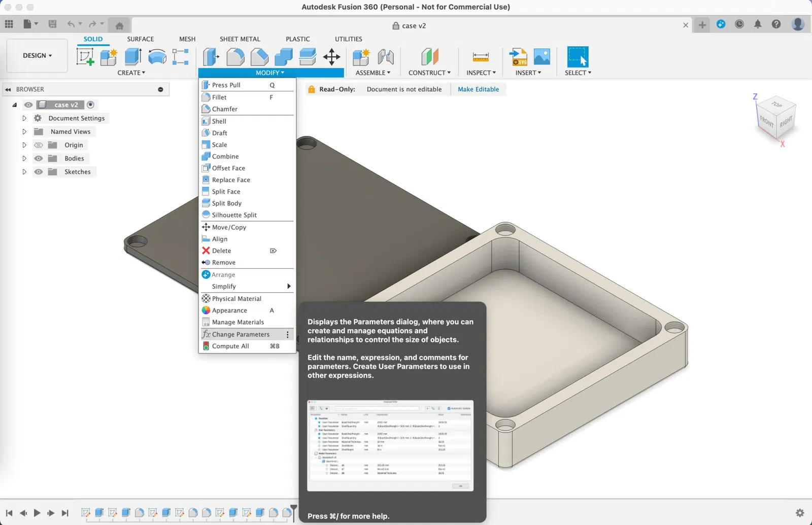Screen dimensions: 812x525
Task: Click the Make Editable link
Action: [x=478, y=89]
